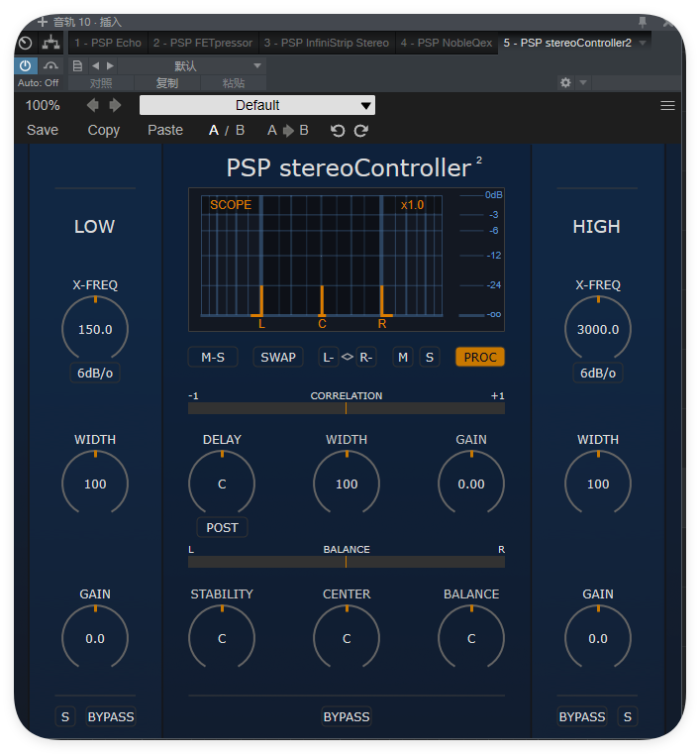Click the center GAIN 0.00 knob

(x=471, y=484)
